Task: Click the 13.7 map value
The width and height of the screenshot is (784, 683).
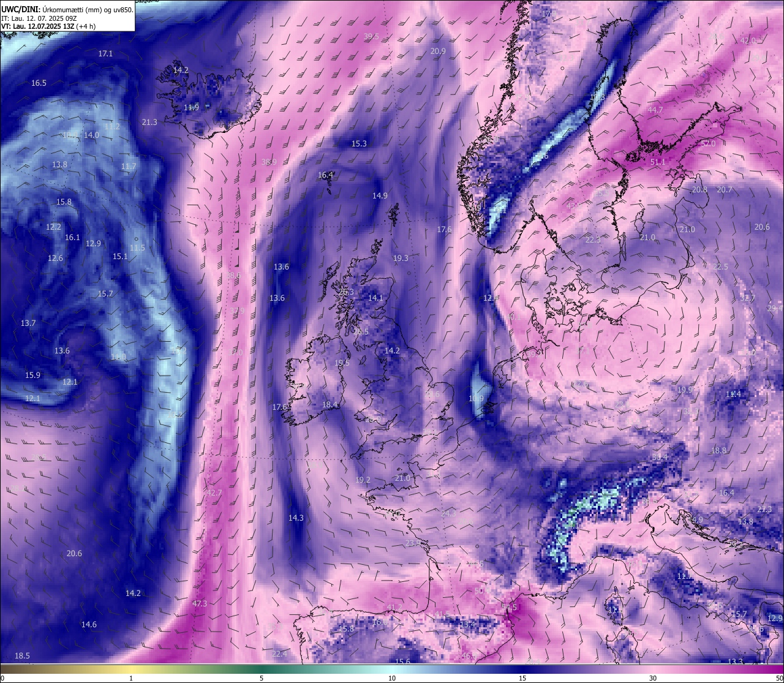Action: click(x=28, y=323)
